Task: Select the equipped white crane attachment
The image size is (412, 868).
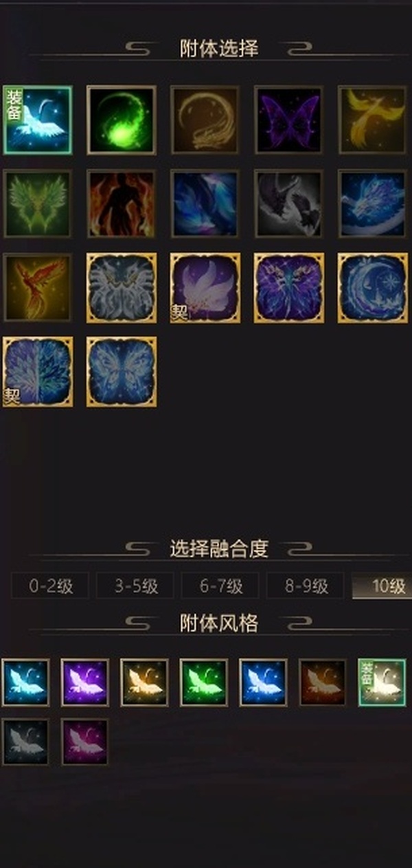Action: point(38,120)
